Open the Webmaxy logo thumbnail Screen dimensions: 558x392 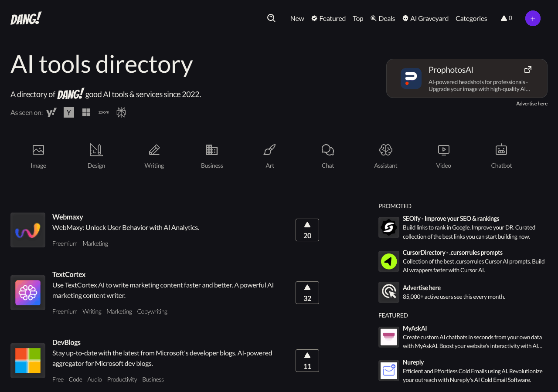tap(28, 230)
